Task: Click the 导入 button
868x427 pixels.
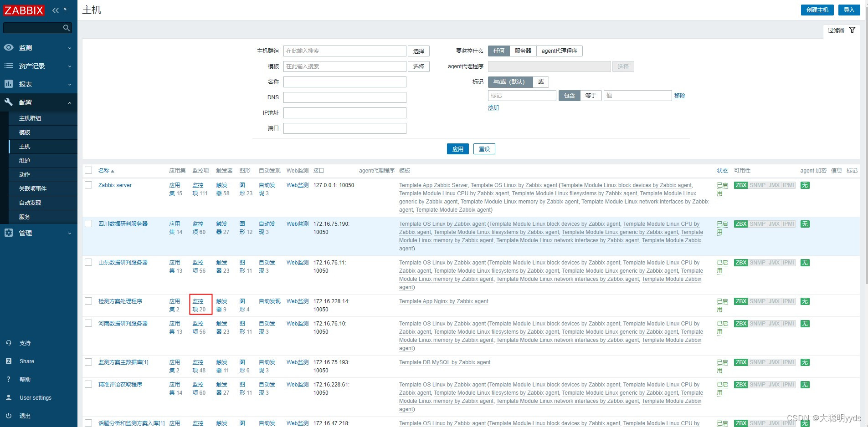Action: [849, 10]
